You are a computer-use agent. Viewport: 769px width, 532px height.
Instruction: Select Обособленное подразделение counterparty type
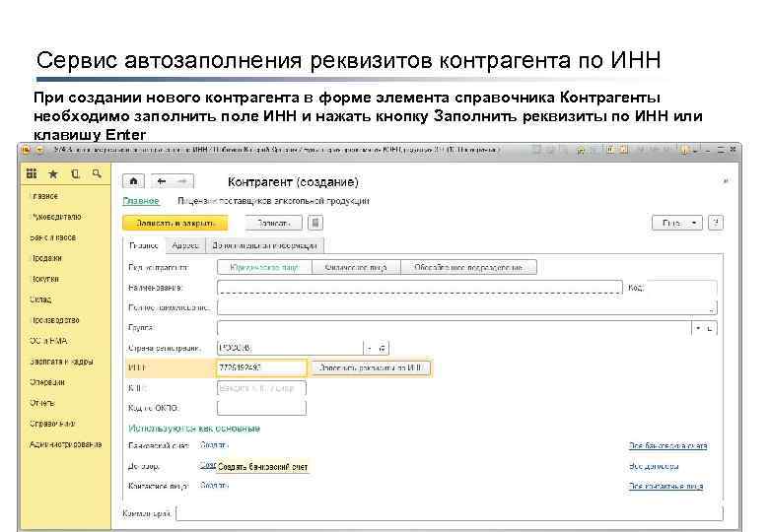[469, 267]
